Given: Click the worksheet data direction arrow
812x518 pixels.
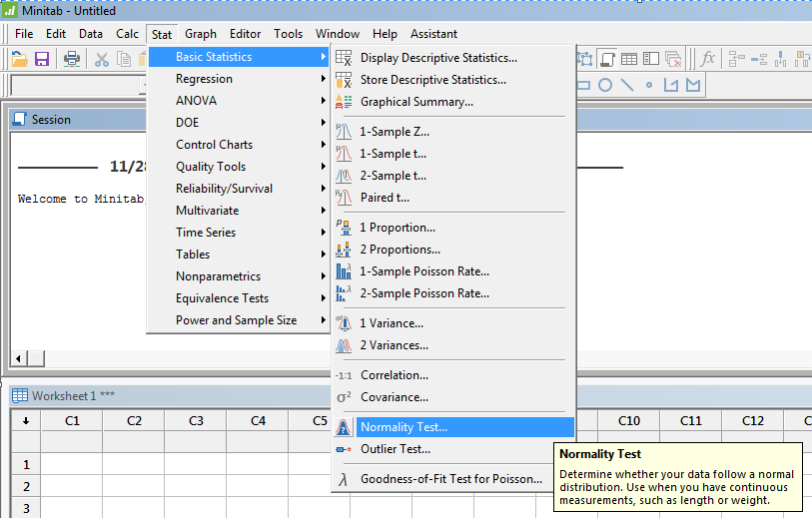Looking at the screenshot, I should pos(26,421).
